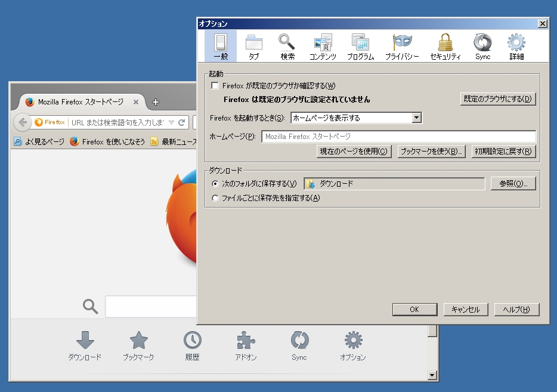This screenshot has width=557, height=392.
Task: Select ファイルごとに保存先を指定する option
Action: pos(215,197)
